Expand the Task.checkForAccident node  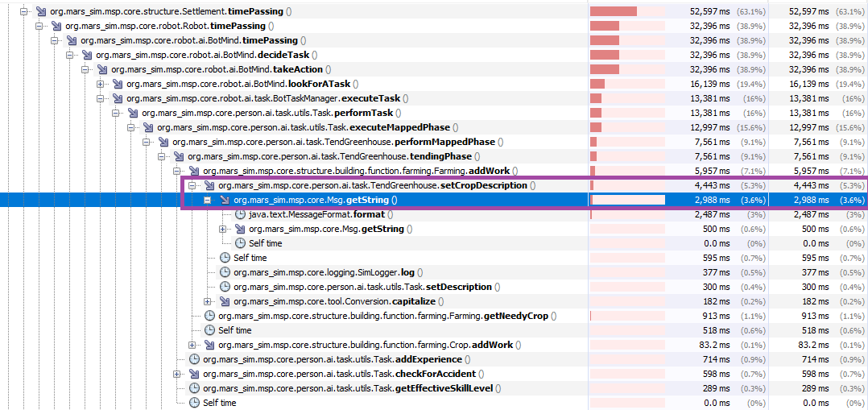click(x=176, y=374)
